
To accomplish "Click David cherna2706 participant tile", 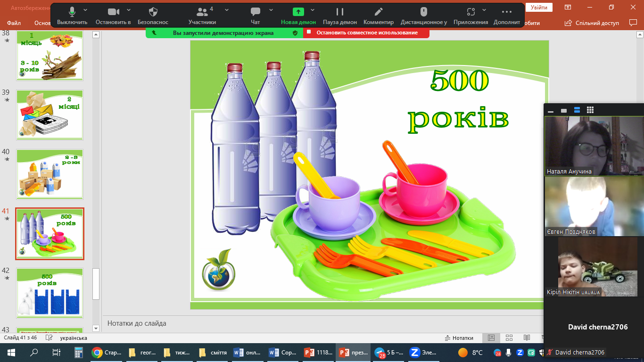I will click(x=594, y=327).
